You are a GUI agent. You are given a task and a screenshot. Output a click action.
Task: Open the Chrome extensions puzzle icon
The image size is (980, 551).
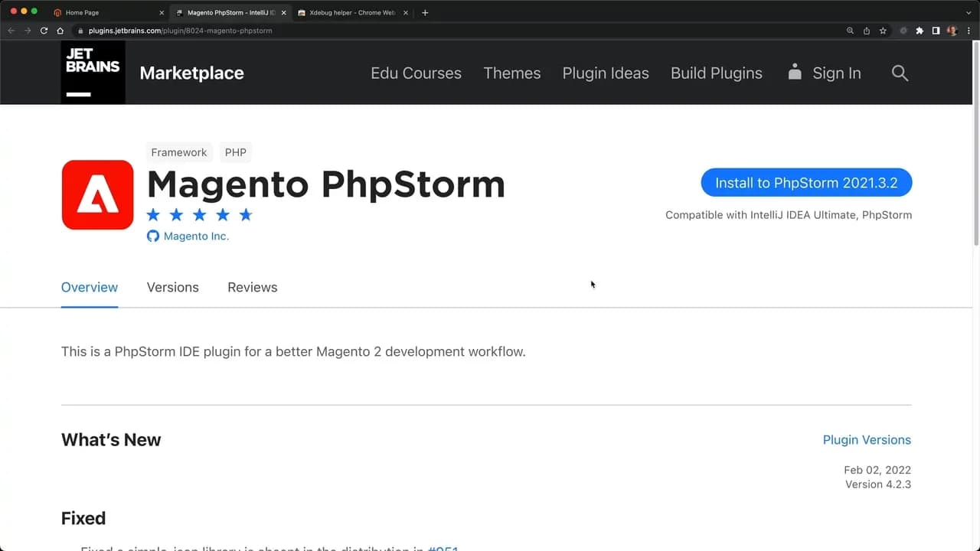920,31
